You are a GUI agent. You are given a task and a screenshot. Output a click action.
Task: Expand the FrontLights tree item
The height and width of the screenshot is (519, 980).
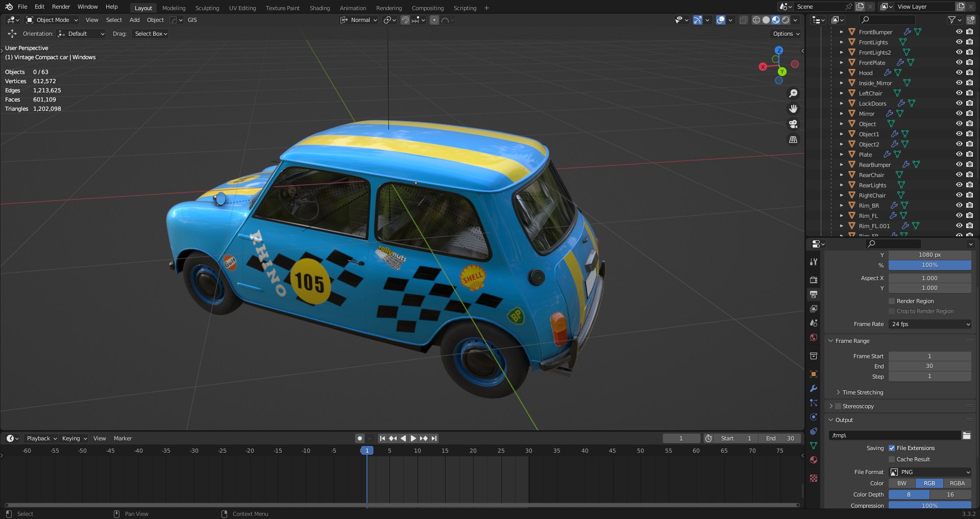(841, 42)
